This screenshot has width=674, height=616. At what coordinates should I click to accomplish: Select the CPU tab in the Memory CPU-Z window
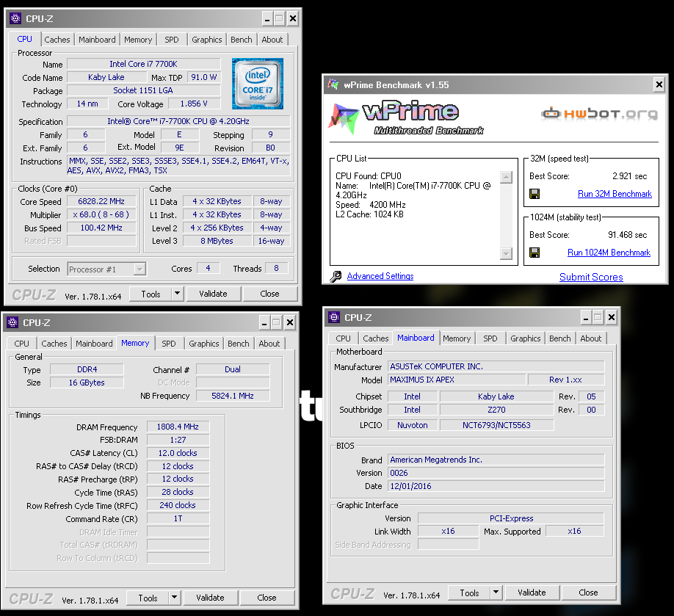[21, 344]
